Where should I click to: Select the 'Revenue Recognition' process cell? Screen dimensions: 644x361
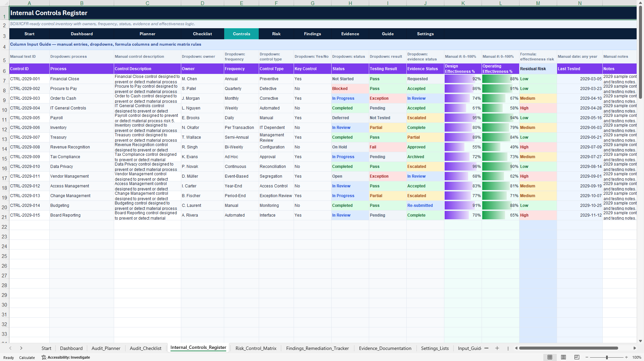[82, 147]
